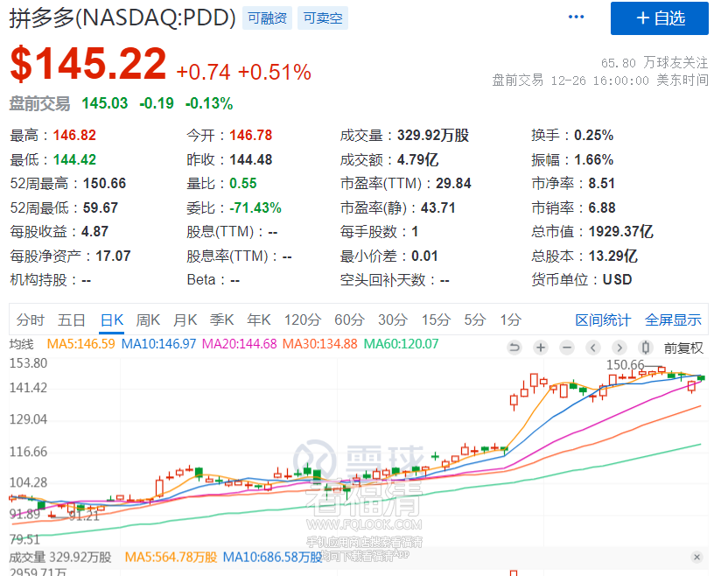
Task: Click the 可融资 tag
Action: (x=267, y=18)
